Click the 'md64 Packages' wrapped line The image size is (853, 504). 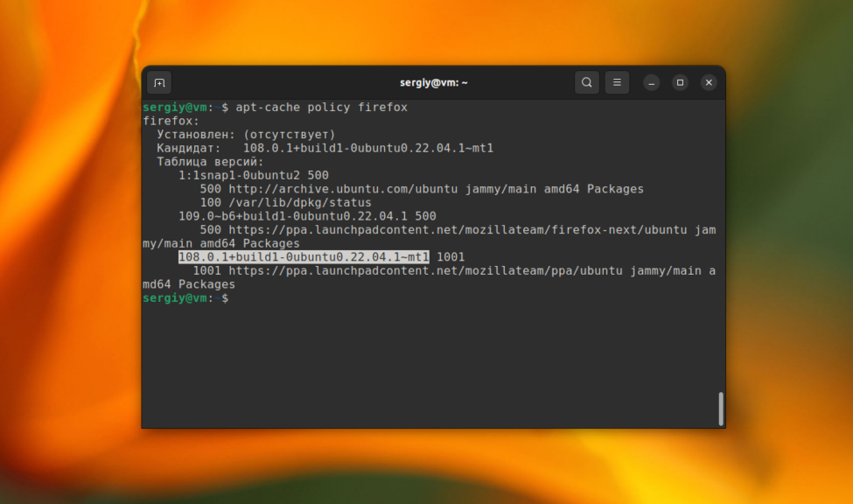189,284
